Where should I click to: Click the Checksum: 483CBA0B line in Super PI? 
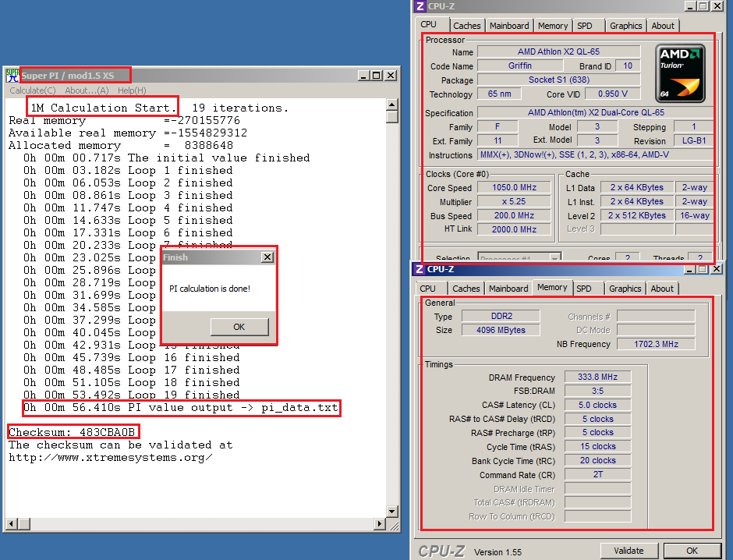(72, 432)
